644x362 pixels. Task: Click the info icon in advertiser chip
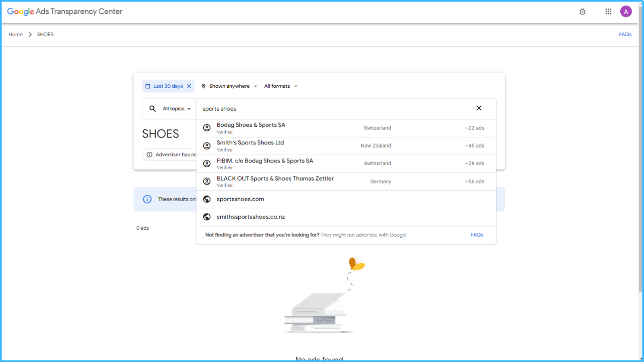[149, 154]
